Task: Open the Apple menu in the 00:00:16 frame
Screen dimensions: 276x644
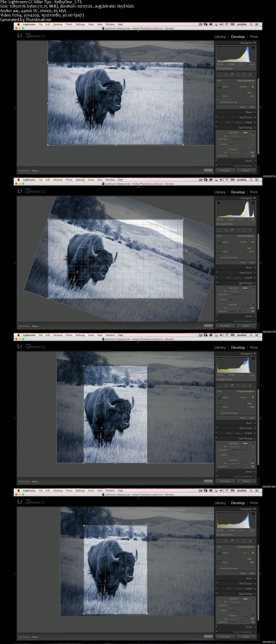Action: coord(19,24)
